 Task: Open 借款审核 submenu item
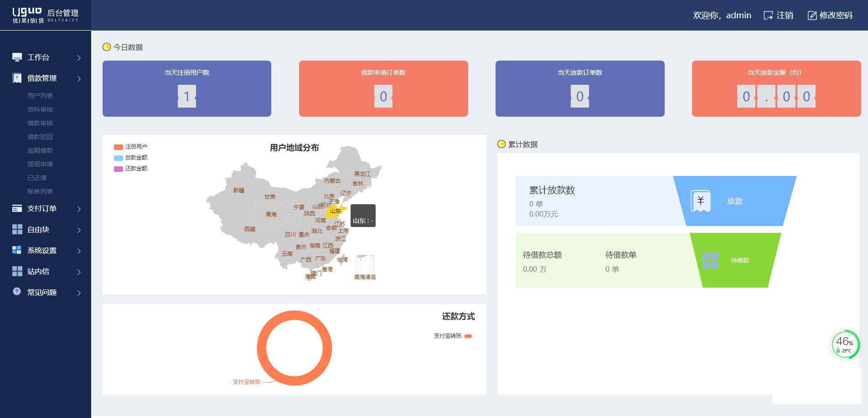(x=40, y=123)
